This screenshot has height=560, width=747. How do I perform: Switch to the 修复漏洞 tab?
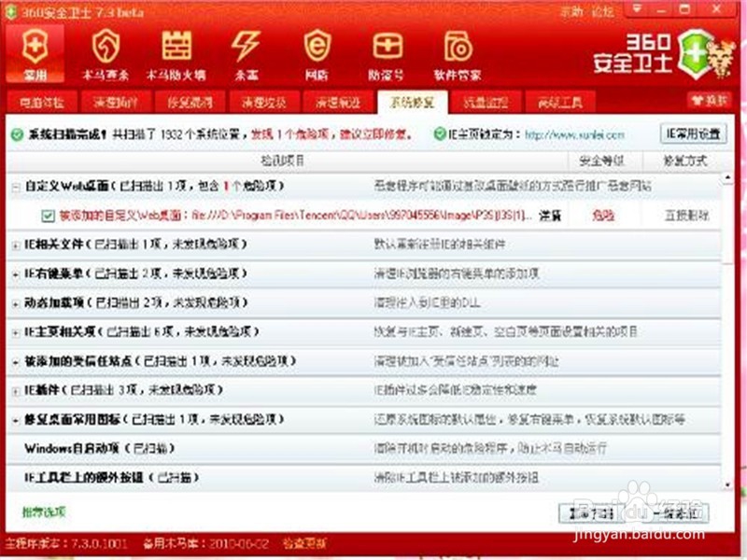pos(190,102)
